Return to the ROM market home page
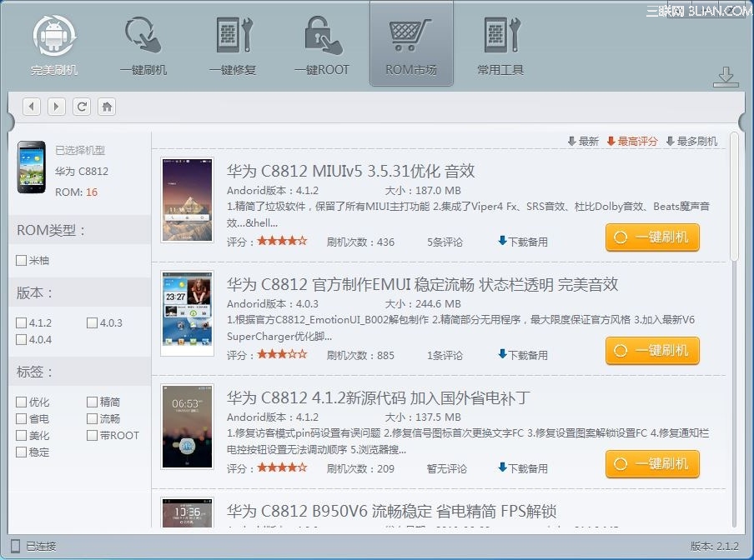Viewport: 754px width, 560px height. tap(107, 106)
